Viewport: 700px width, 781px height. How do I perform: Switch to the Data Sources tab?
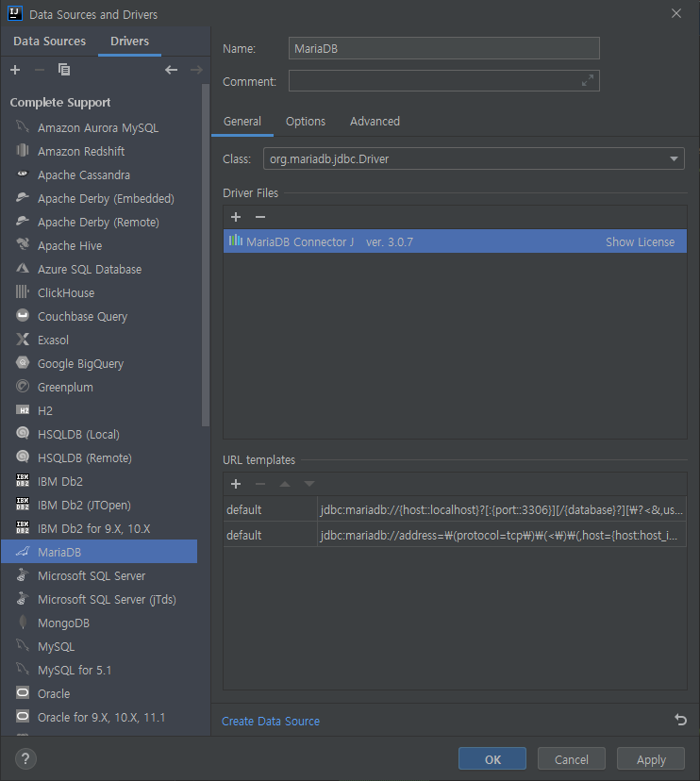pyautogui.click(x=49, y=41)
